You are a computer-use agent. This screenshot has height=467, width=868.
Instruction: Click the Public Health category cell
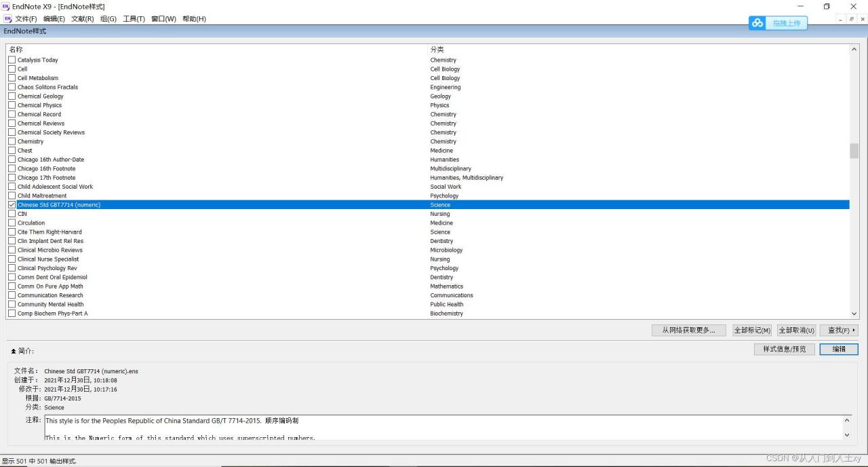447,304
